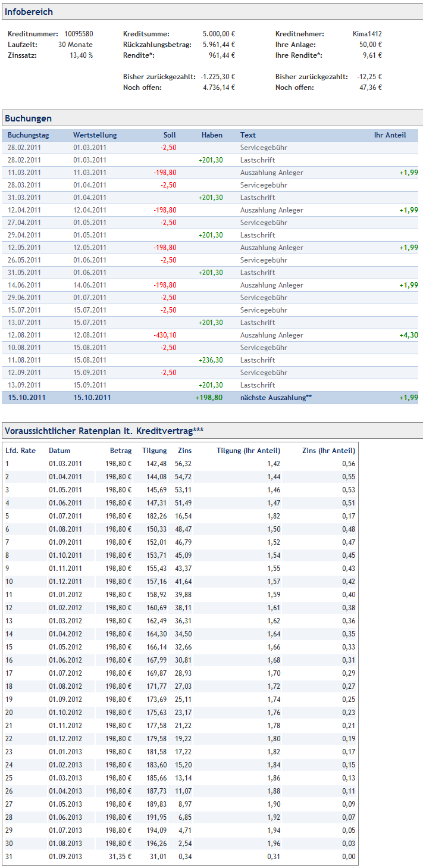
Task: Select the Ihre Rendite value 9,61 €
Action: pyautogui.click(x=372, y=55)
